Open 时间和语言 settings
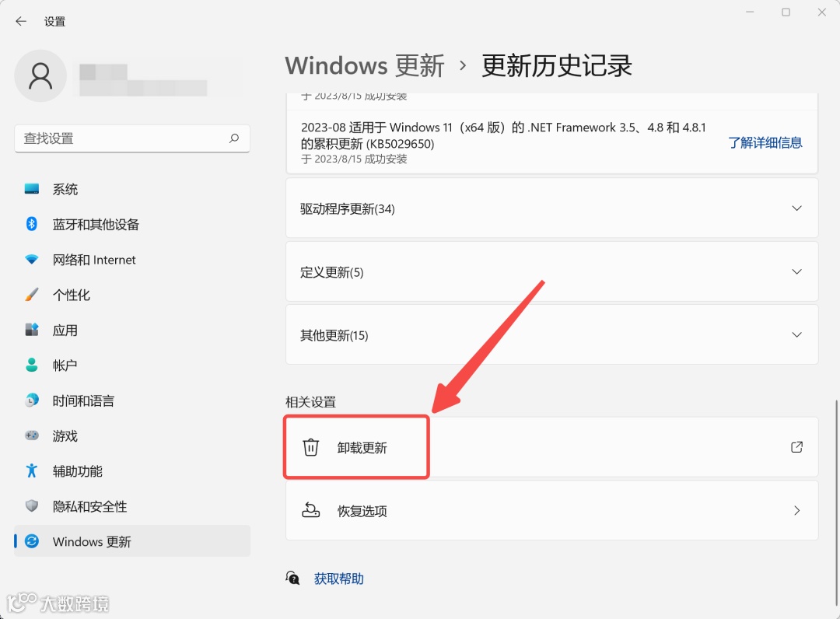Image resolution: width=840 pixels, height=619 pixels. click(x=132, y=400)
